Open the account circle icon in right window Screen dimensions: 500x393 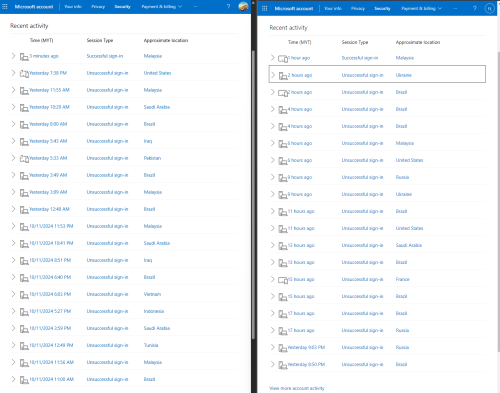tap(489, 8)
